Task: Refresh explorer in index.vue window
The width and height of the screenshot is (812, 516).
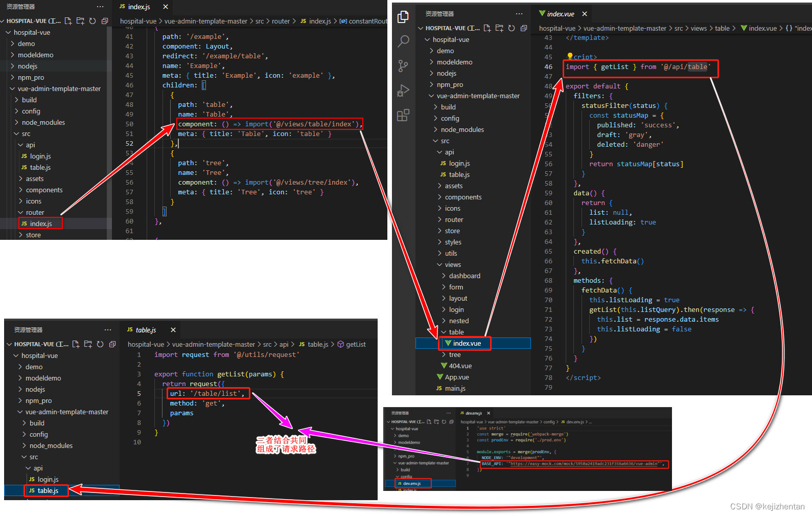Action: point(512,28)
